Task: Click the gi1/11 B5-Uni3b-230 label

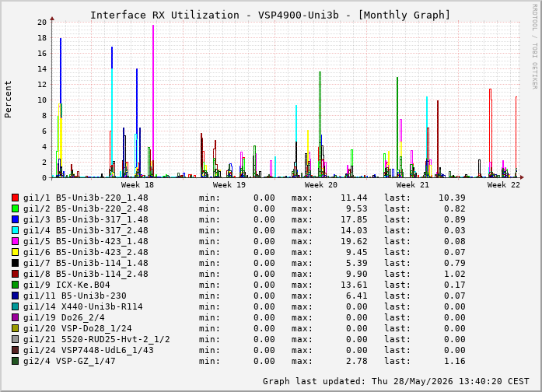Action: pyautogui.click(x=75, y=296)
